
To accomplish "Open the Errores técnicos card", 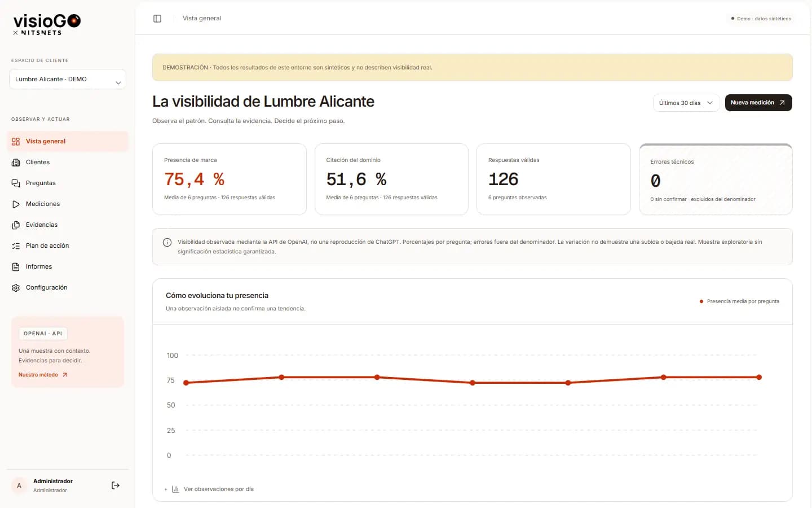I will pos(716,179).
